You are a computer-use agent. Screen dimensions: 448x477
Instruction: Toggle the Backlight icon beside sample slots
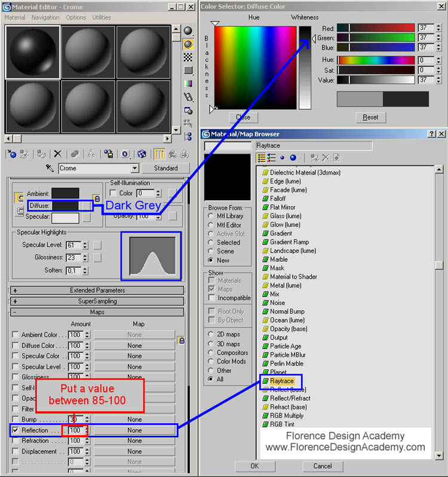click(188, 44)
